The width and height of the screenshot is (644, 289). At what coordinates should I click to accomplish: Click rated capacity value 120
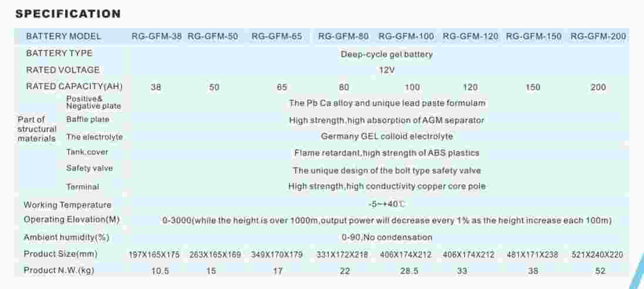pyautogui.click(x=470, y=87)
